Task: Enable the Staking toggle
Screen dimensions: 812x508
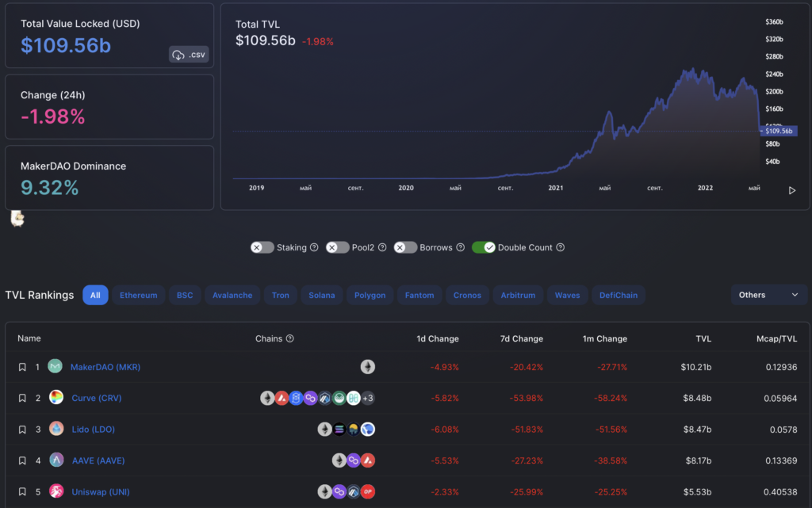Action: (262, 247)
